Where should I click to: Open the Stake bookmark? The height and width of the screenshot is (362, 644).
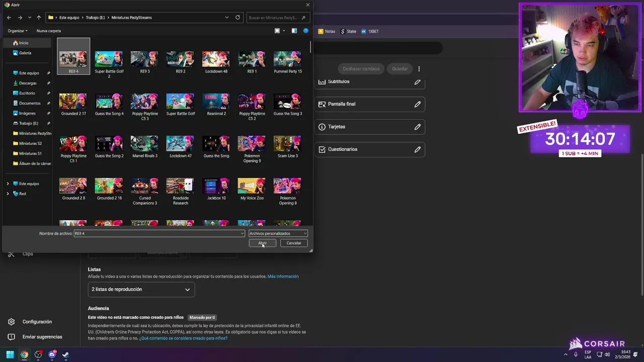tap(348, 31)
